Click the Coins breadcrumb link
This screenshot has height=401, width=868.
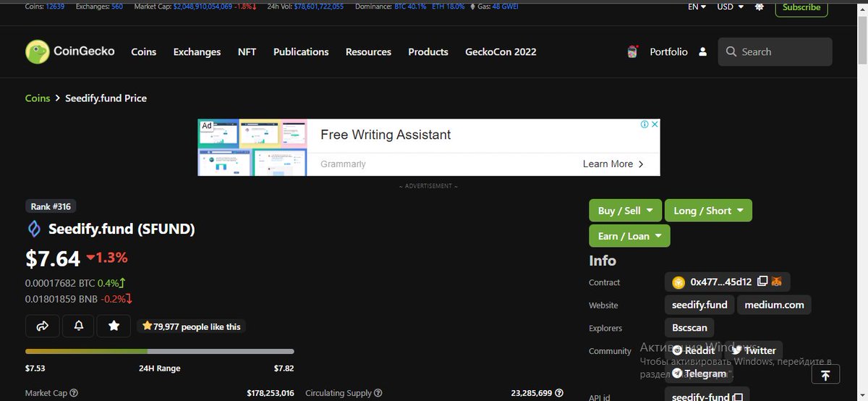tap(38, 98)
